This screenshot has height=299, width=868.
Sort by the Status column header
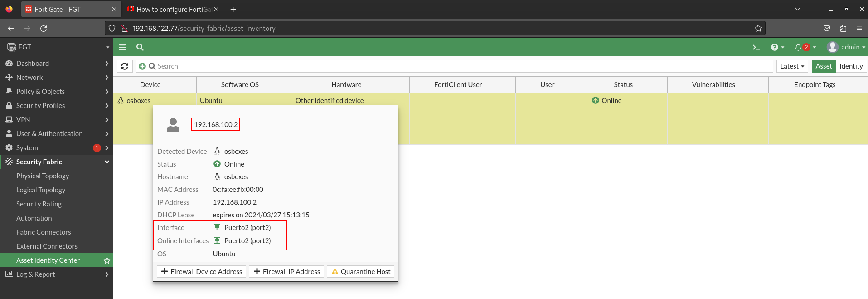pyautogui.click(x=623, y=85)
